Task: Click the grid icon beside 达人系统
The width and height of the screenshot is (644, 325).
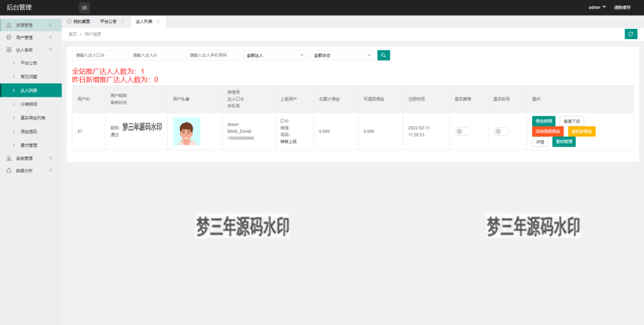Action: coord(9,50)
